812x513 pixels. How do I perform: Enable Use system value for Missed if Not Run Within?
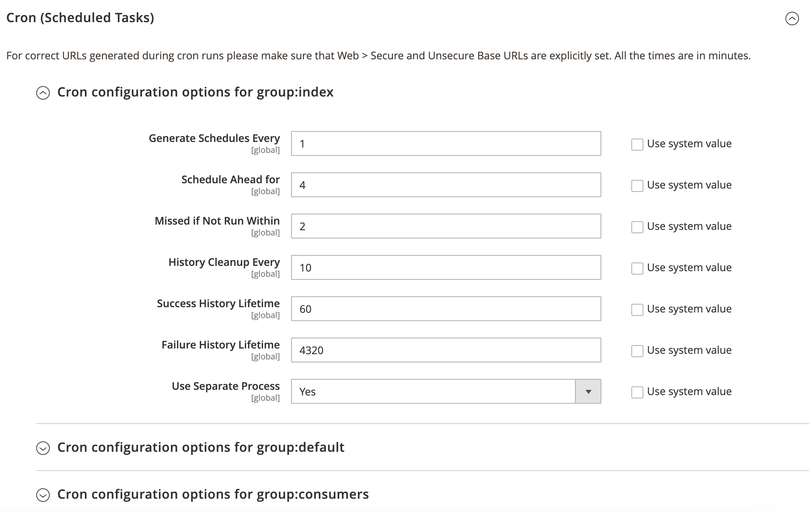637,227
